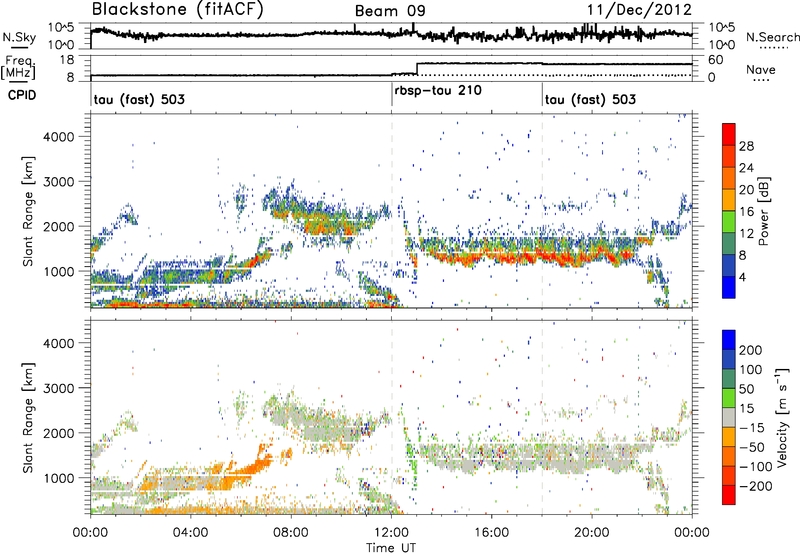Click the '04:00' time axis label

(190, 533)
